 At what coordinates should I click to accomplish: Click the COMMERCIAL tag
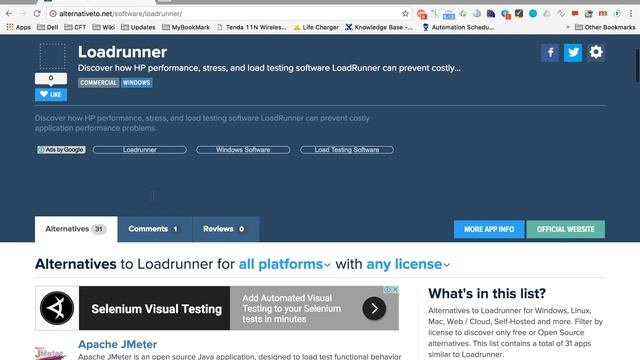98,83
